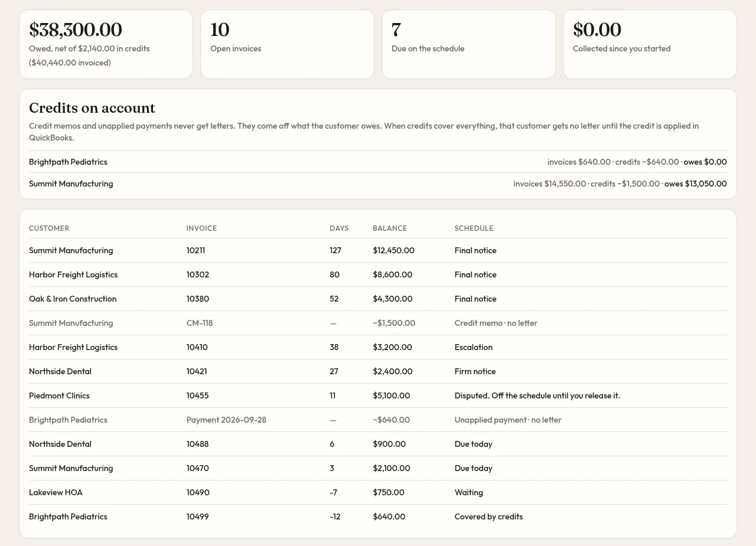Click the $38,300.00 owed total
The image size is (756, 546).
[76, 30]
